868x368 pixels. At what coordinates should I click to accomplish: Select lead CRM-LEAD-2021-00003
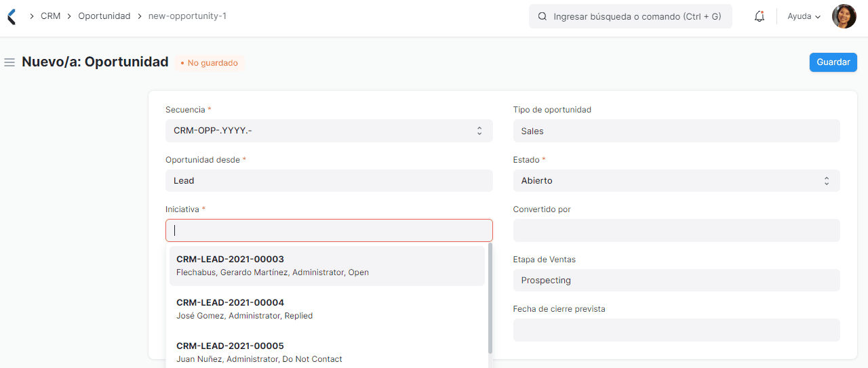pyautogui.click(x=327, y=266)
